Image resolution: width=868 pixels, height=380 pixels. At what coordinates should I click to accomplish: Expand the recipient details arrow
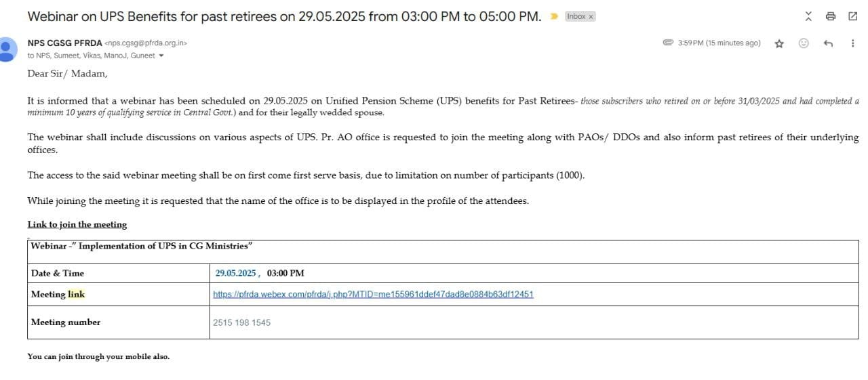tap(161, 56)
